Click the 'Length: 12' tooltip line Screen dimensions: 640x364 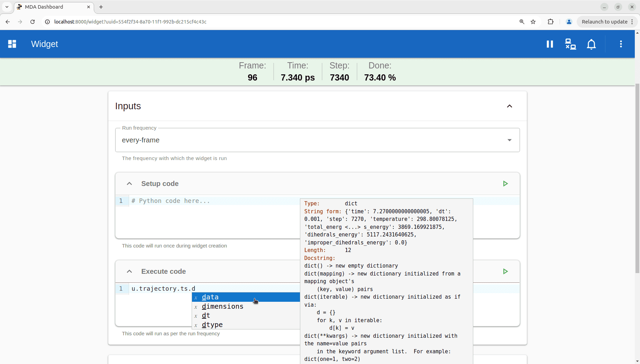[328, 250]
